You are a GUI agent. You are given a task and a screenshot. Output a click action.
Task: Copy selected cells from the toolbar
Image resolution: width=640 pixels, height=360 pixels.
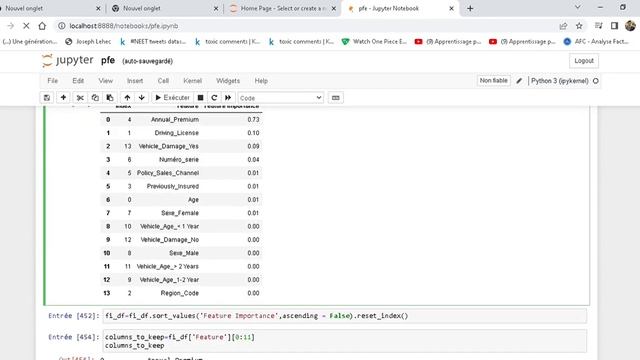95,98
